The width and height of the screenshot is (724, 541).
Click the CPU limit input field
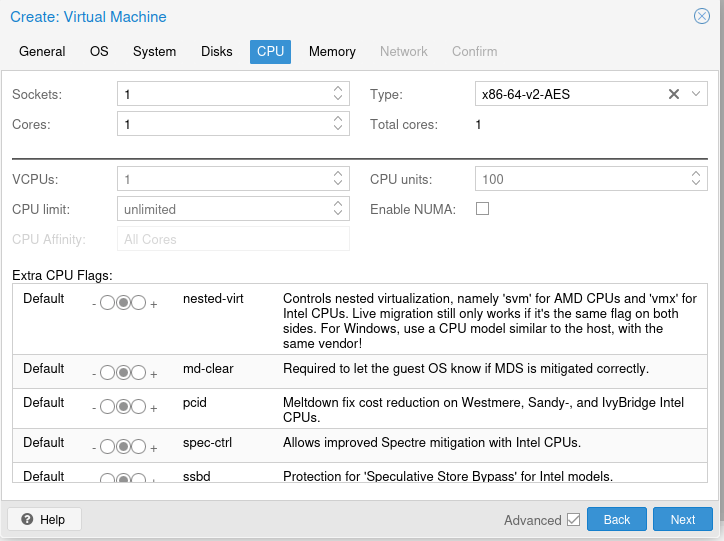tap(225, 209)
